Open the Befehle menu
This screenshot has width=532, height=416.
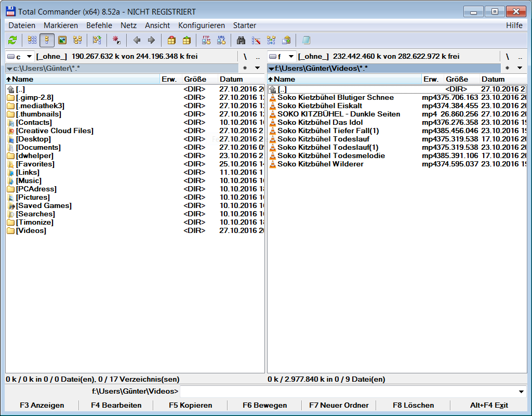tap(99, 25)
